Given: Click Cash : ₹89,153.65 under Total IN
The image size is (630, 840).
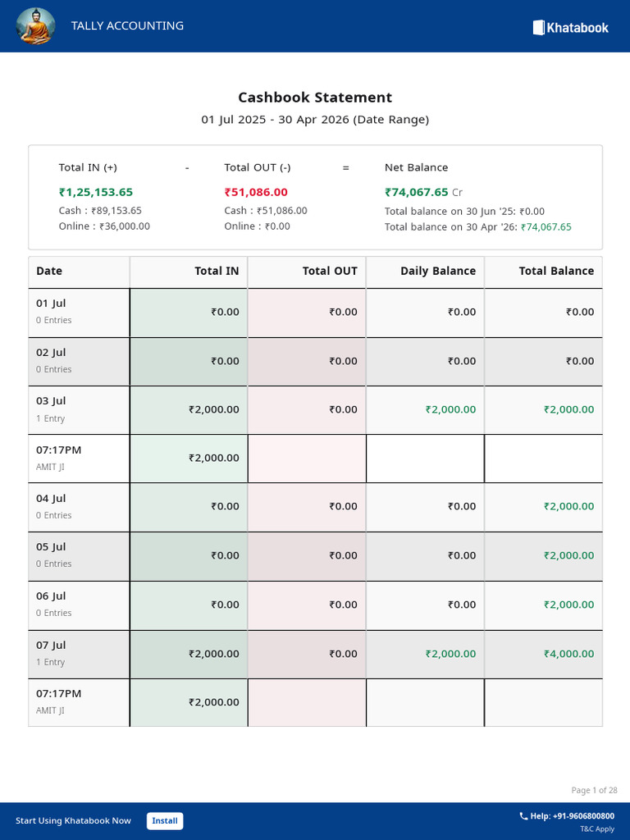Looking at the screenshot, I should coord(100,211).
